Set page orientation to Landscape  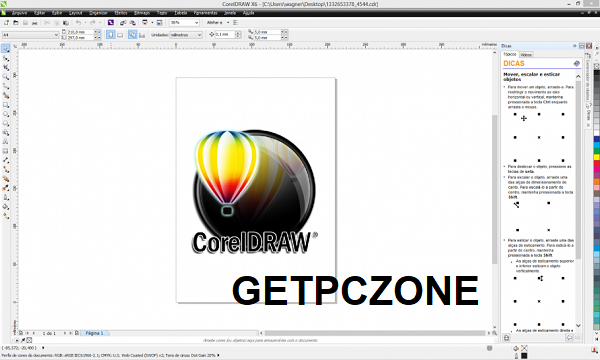point(120,35)
